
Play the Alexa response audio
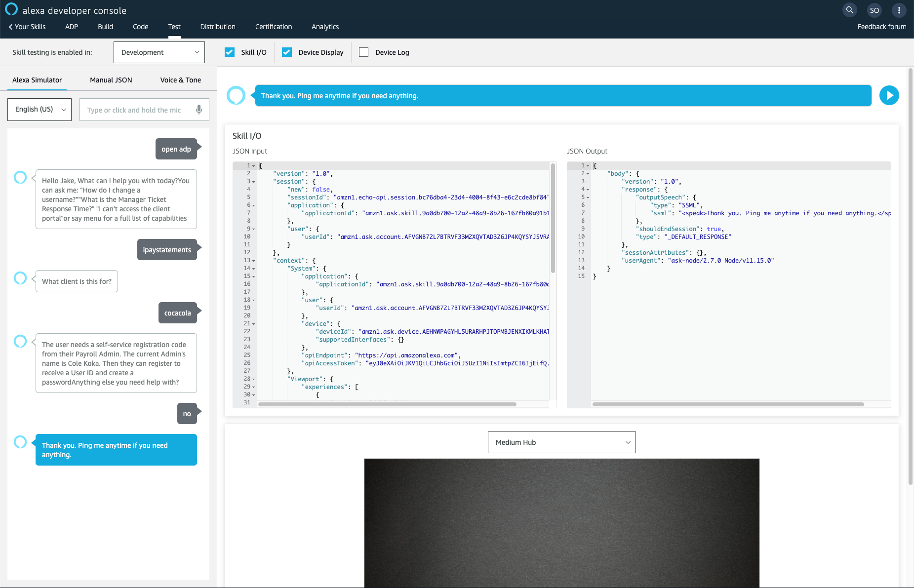(889, 95)
